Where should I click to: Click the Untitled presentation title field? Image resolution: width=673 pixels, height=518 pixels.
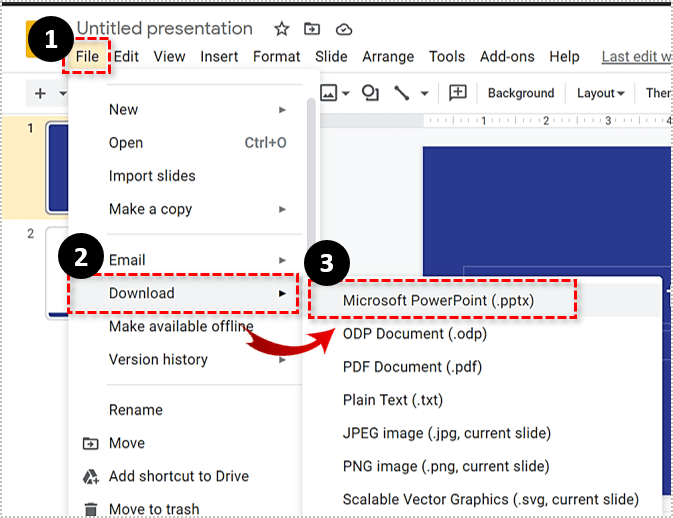165,29
